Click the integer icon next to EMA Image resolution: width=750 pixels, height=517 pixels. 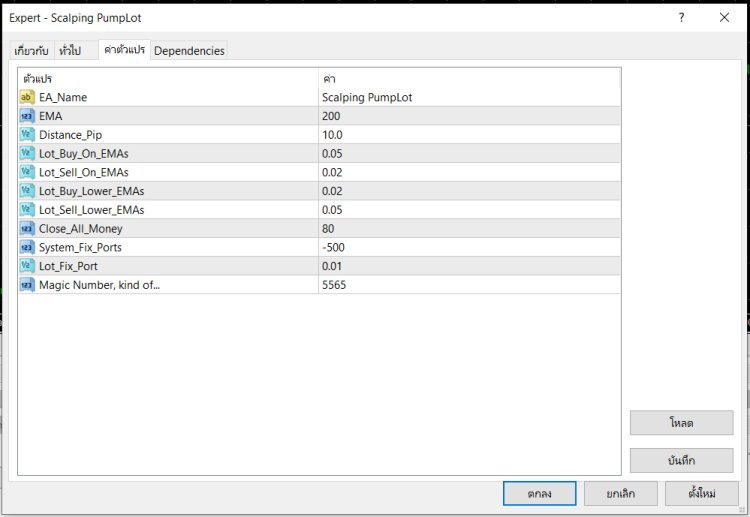(27, 116)
